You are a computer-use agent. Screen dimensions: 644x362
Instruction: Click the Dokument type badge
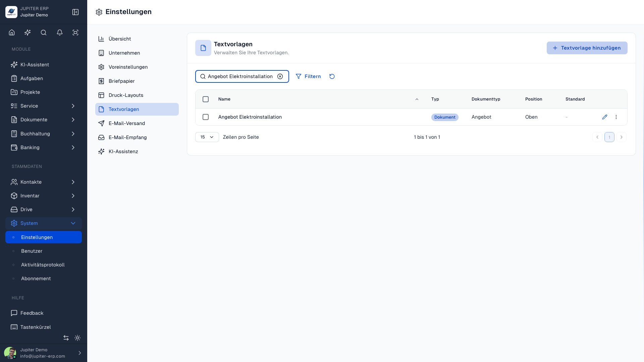point(445,117)
